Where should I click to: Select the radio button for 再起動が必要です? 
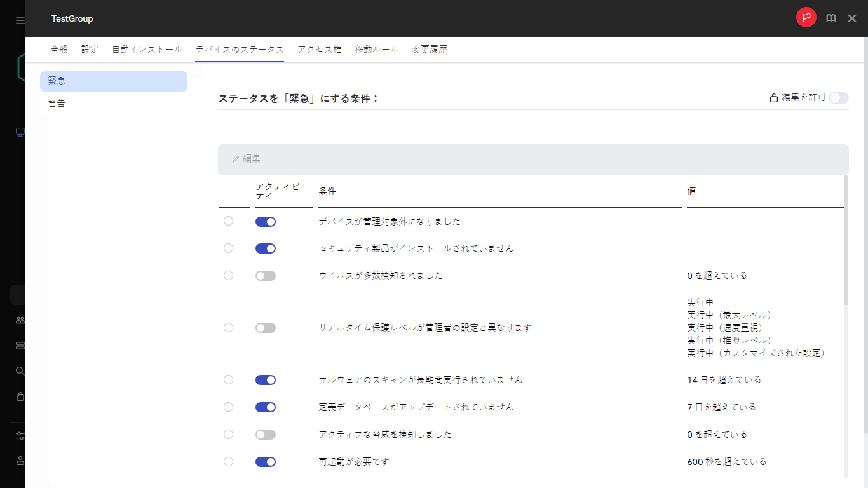pyautogui.click(x=228, y=462)
